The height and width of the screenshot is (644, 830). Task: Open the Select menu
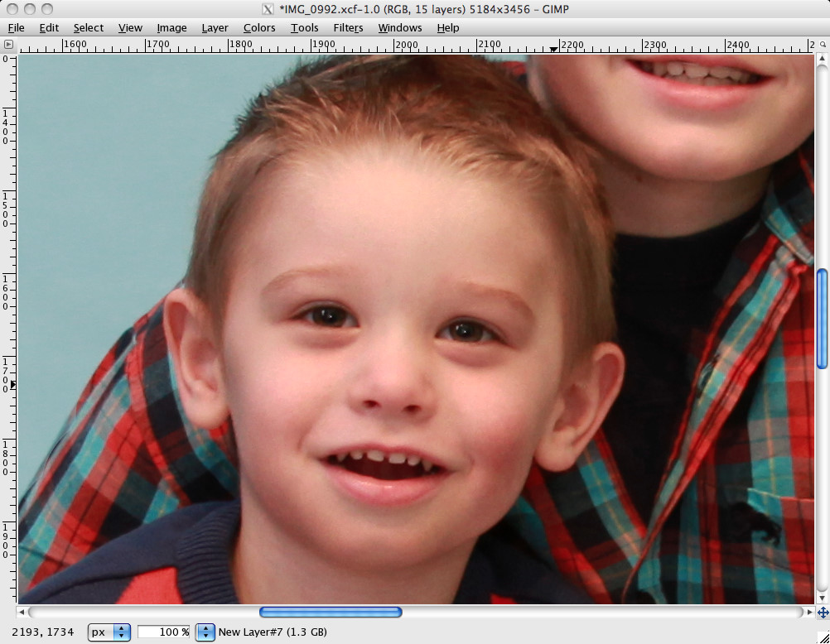88,27
